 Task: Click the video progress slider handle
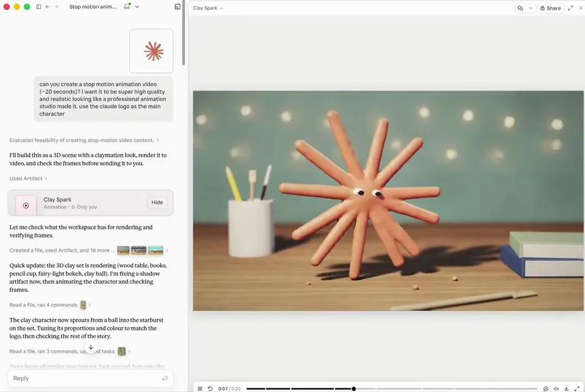353,388
